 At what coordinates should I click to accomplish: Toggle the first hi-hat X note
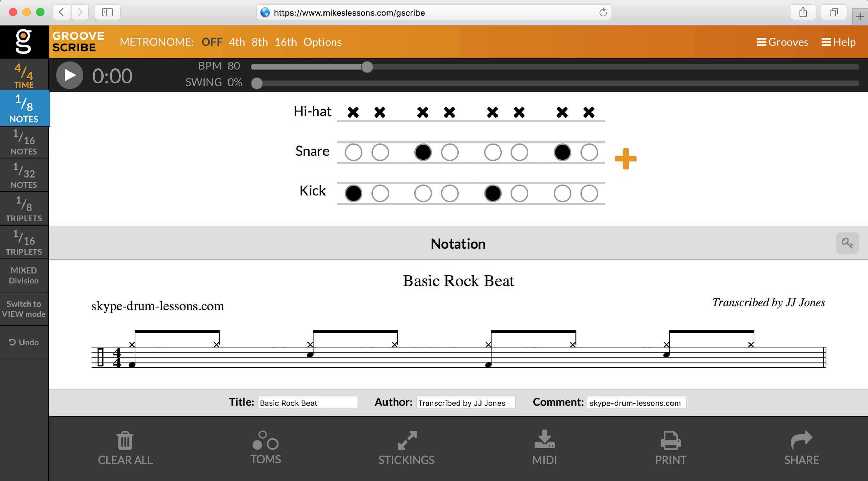tap(353, 112)
